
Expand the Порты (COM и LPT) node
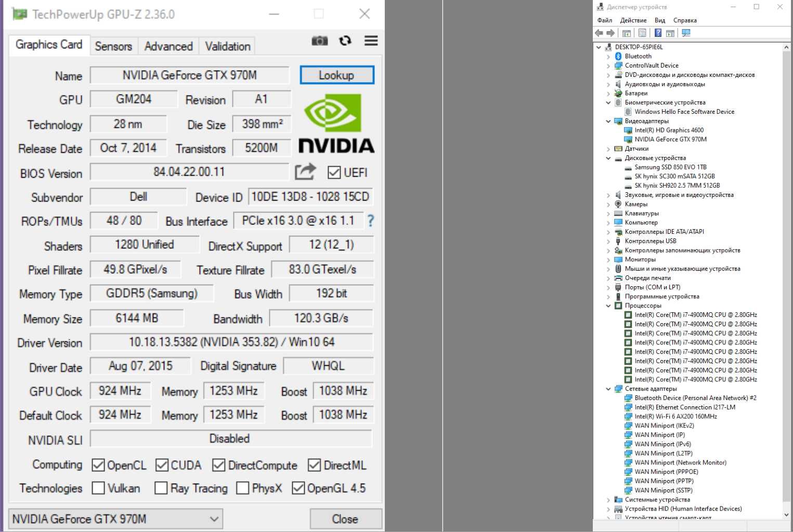click(608, 287)
